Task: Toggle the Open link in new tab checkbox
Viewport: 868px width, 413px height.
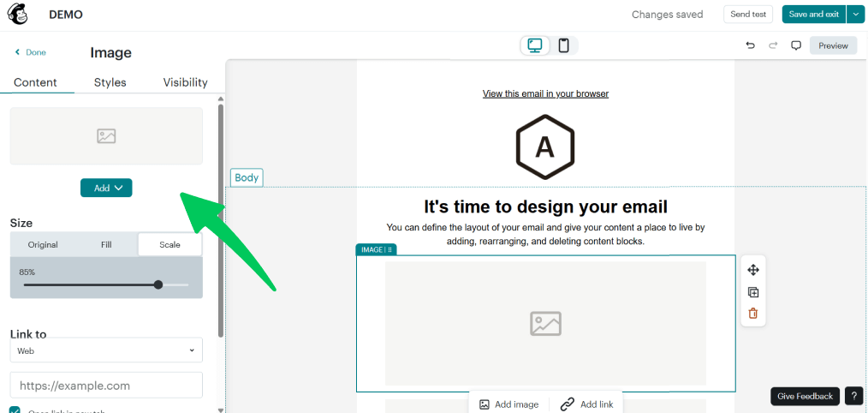Action: 15,410
